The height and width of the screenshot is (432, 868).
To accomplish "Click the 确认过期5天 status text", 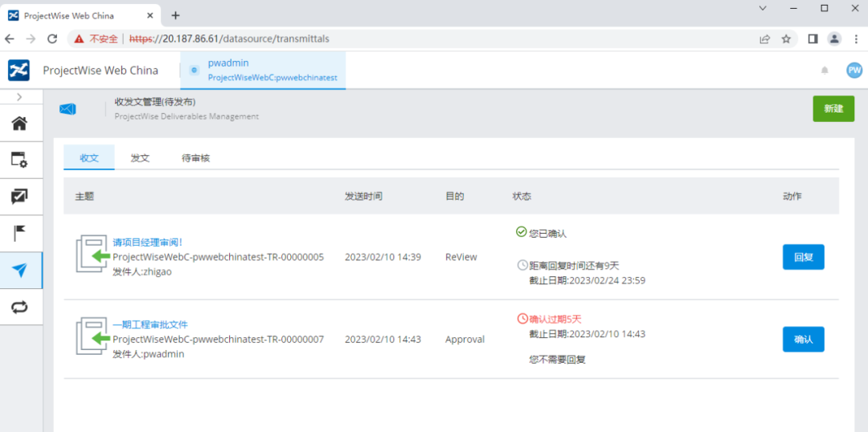I will (555, 319).
